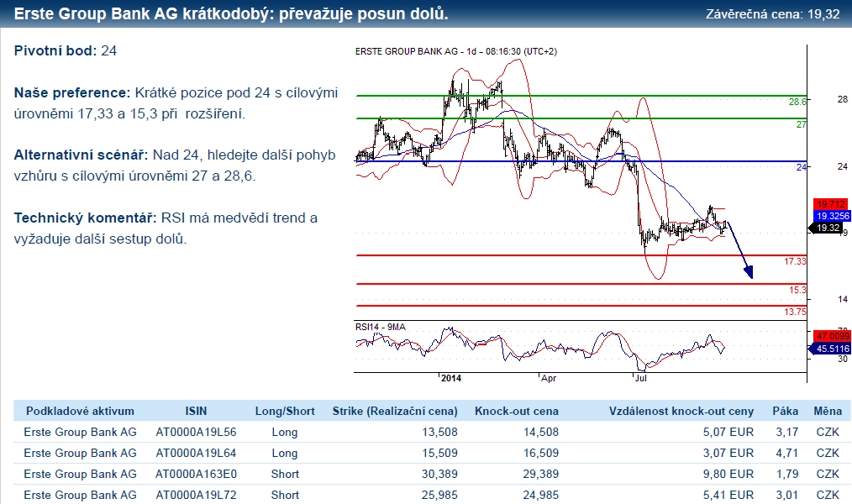The width and height of the screenshot is (852, 504).
Task: Click "Long" in the AT0000A19L56 row
Action: 285,433
